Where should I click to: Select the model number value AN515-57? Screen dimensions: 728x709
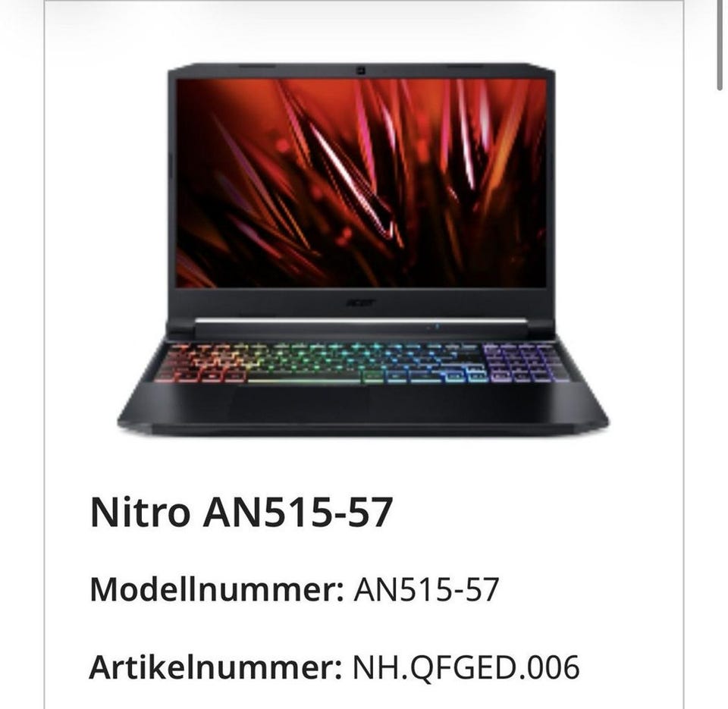click(425, 590)
